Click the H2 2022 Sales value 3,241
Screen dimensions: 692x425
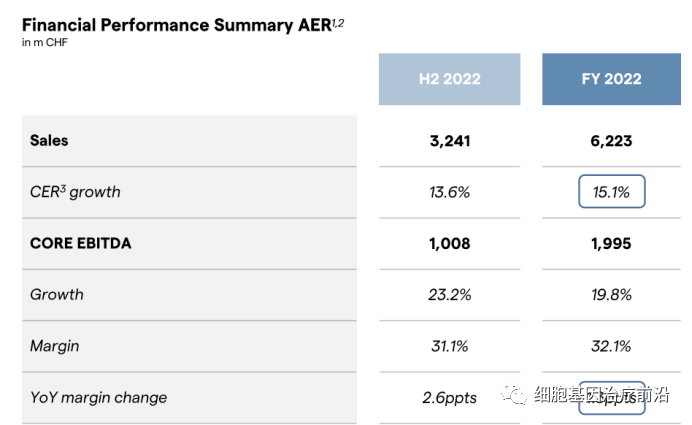coord(449,141)
